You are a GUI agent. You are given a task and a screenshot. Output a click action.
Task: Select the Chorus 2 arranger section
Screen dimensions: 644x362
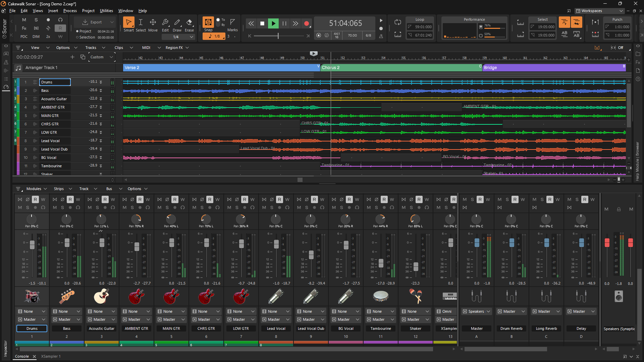tap(401, 68)
